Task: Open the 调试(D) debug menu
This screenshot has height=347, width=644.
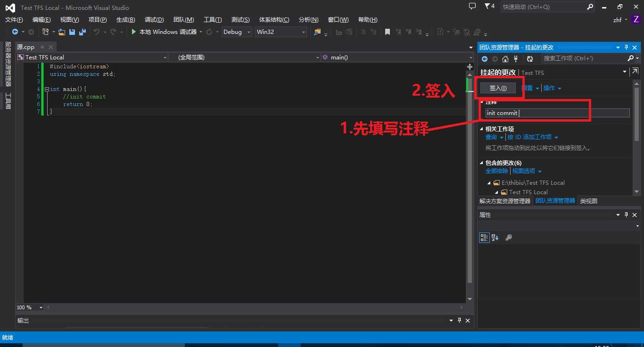Action: (x=154, y=20)
